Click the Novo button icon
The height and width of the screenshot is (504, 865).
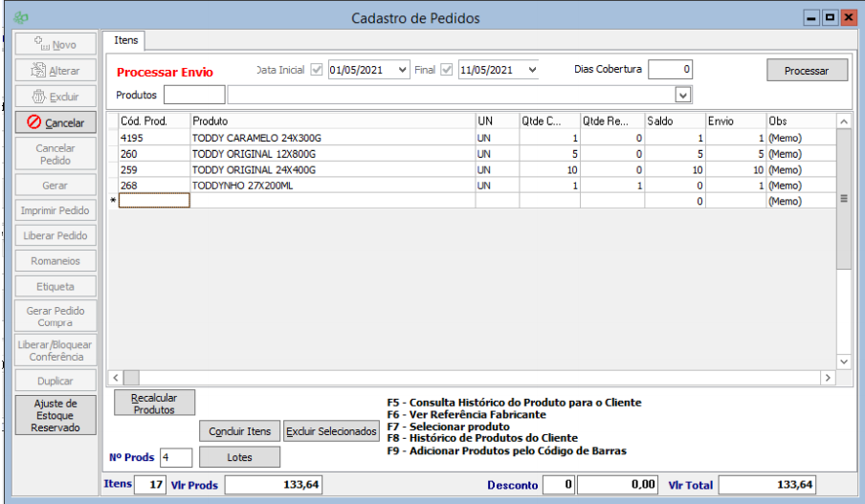pyautogui.click(x=40, y=44)
